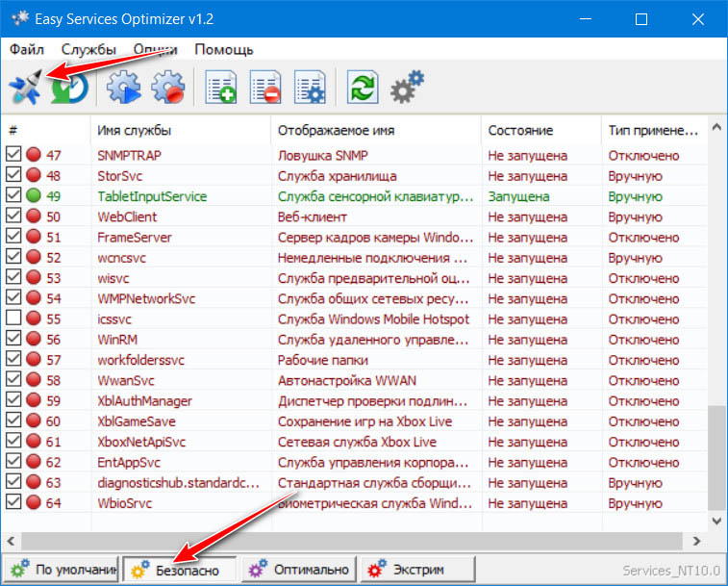This screenshot has width=728, height=586.
Task: Toggle checkbox for XboxNetApiSvc
Action: (13, 440)
